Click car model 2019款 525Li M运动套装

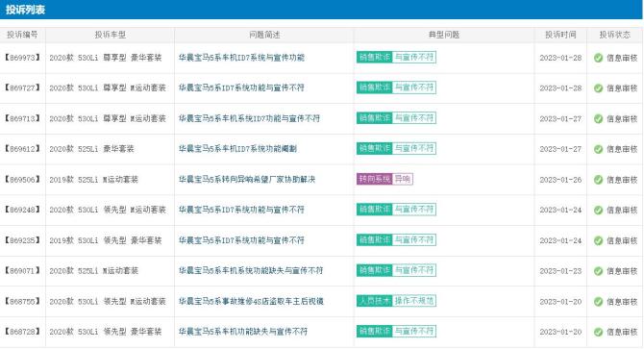93,180
